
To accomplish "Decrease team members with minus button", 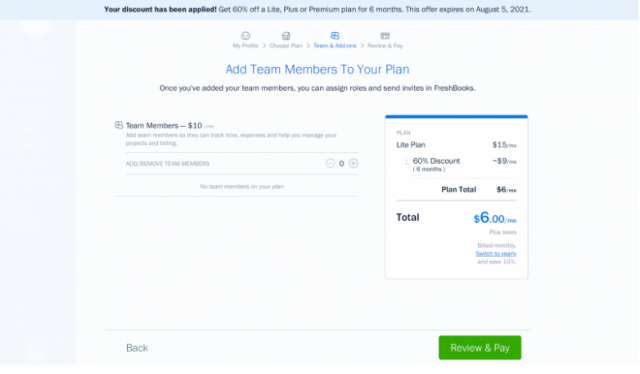I will 330,163.
